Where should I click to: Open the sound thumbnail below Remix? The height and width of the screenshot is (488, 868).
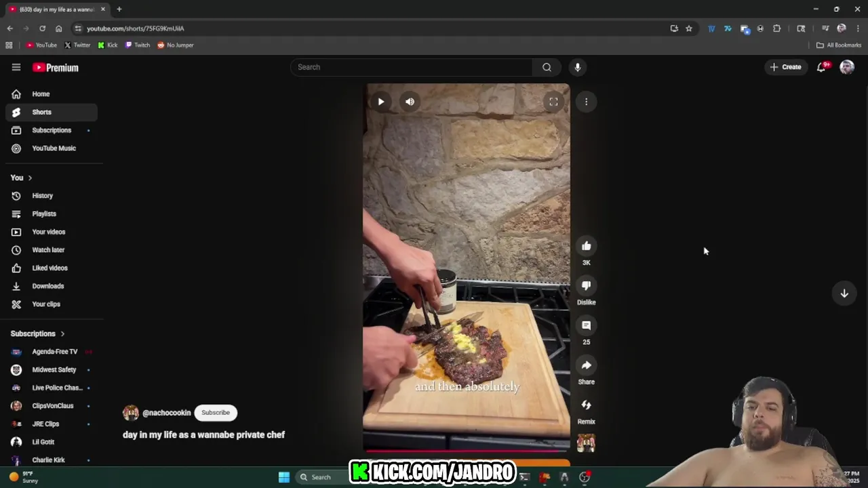click(586, 443)
